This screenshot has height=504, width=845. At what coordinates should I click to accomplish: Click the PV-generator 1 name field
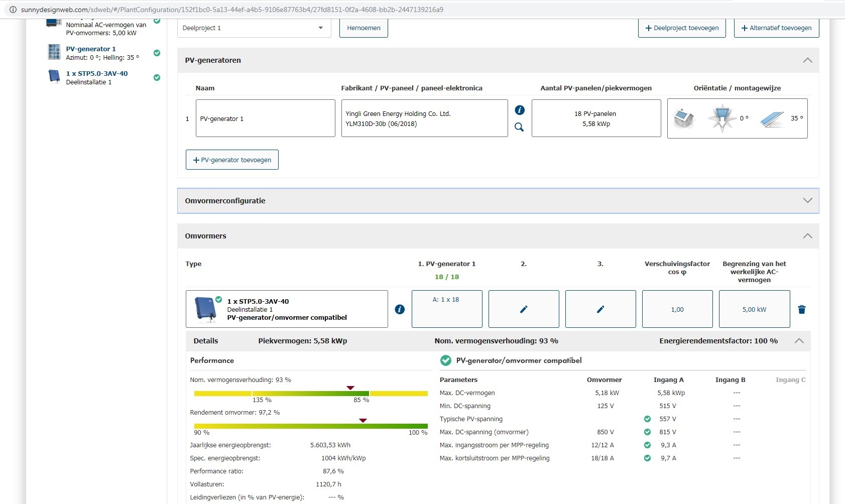[265, 118]
